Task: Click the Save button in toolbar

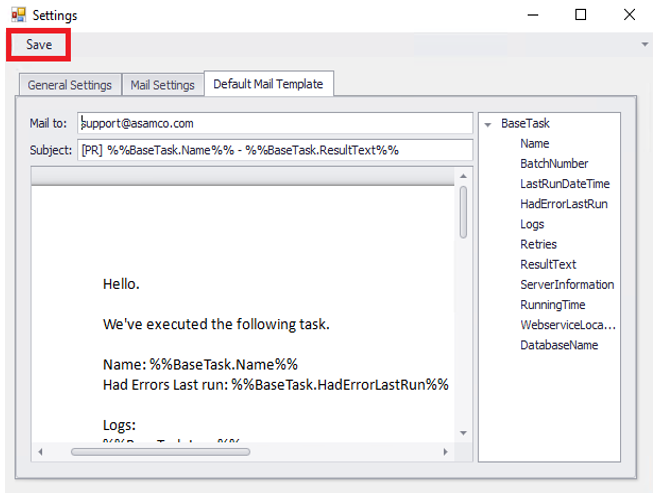Action: tap(39, 45)
